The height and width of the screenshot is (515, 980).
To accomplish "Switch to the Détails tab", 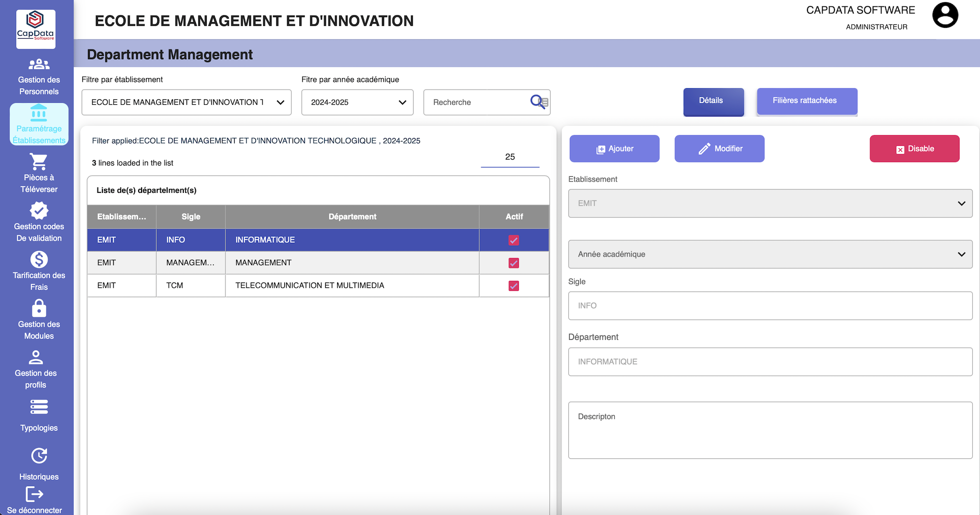I will click(713, 101).
